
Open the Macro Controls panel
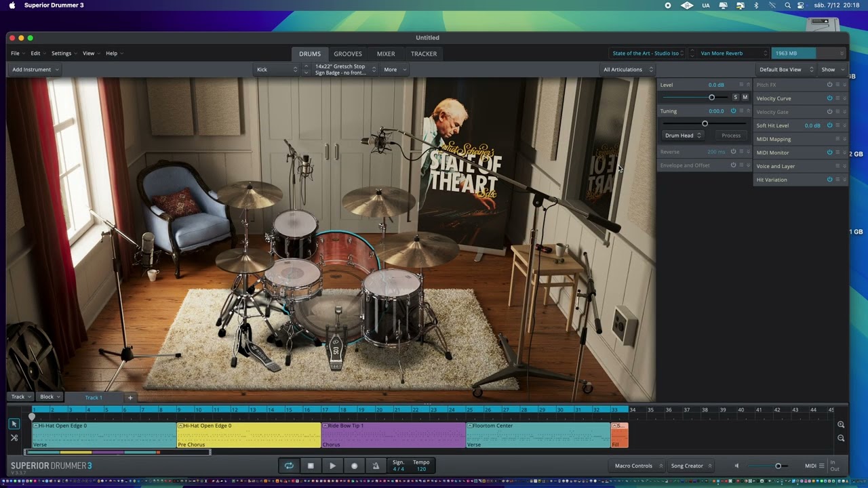(x=636, y=466)
